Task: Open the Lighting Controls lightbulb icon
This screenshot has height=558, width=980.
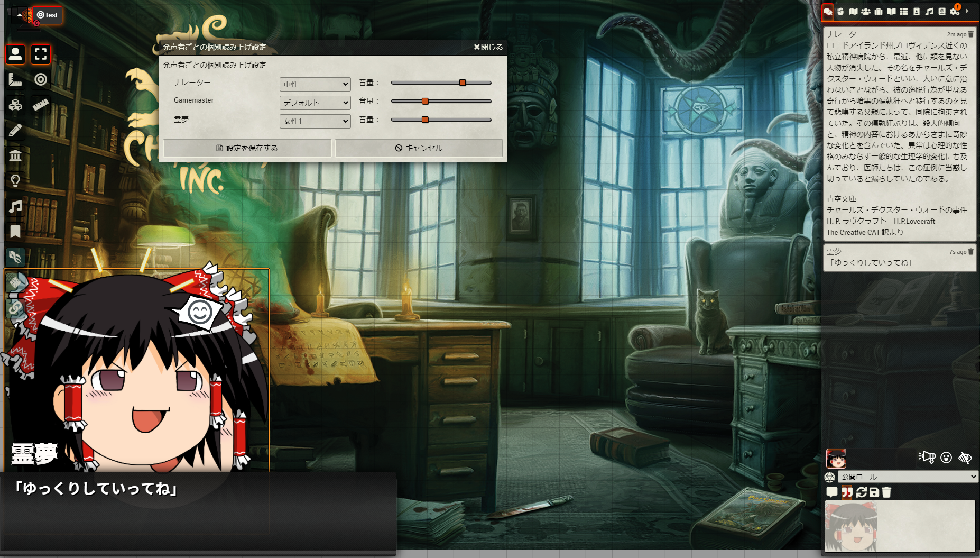Action: tap(15, 181)
